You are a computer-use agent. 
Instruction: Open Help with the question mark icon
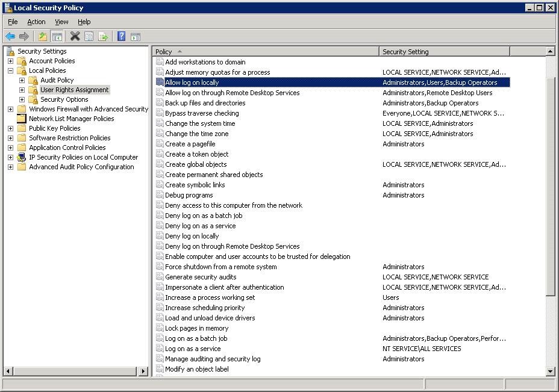pyautogui.click(x=121, y=37)
